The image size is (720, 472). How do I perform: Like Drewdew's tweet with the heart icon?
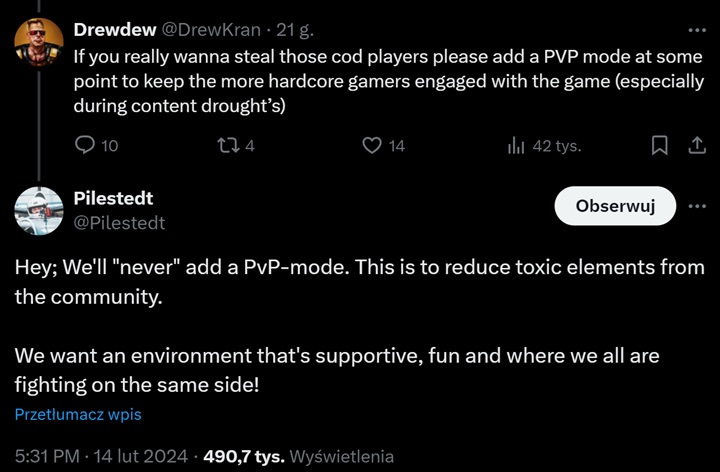[372, 146]
